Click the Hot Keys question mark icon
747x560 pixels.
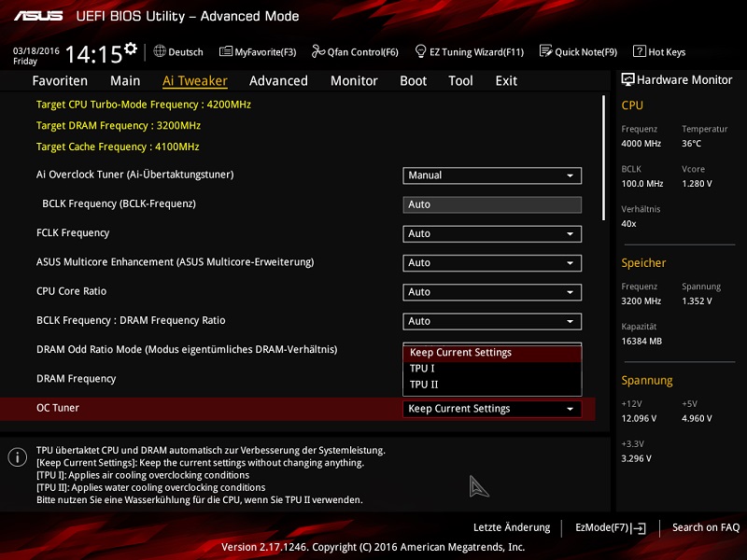point(639,51)
